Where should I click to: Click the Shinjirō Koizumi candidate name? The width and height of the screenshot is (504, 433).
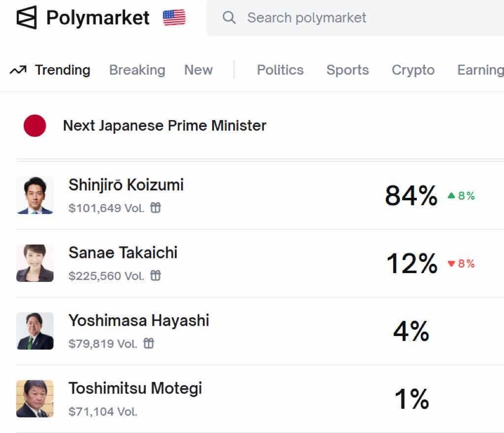pyautogui.click(x=126, y=185)
